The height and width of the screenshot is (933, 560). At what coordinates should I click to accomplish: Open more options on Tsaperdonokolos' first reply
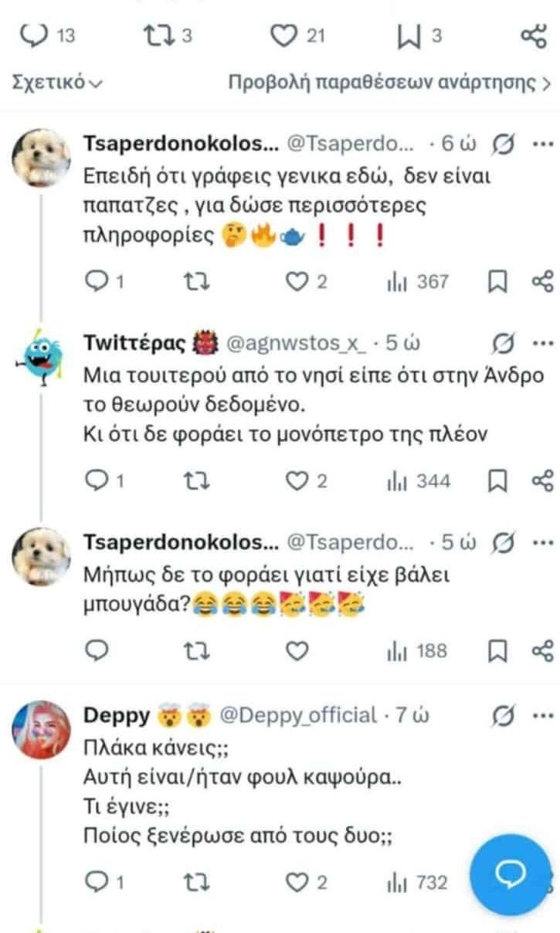(544, 144)
